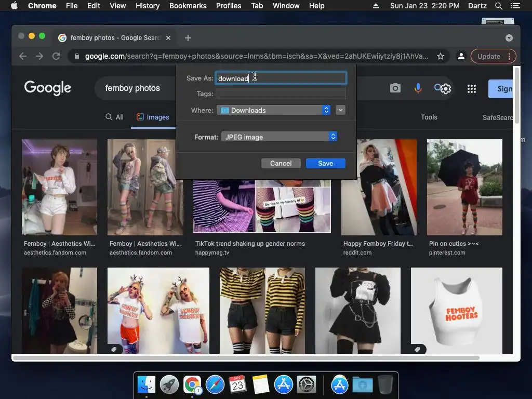Click the padlock site info icon

(x=77, y=56)
